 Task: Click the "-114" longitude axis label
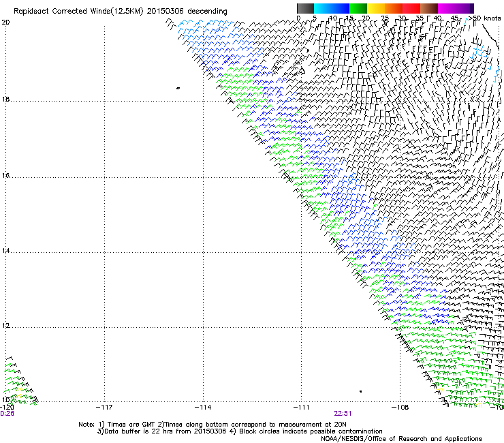tap(203, 408)
